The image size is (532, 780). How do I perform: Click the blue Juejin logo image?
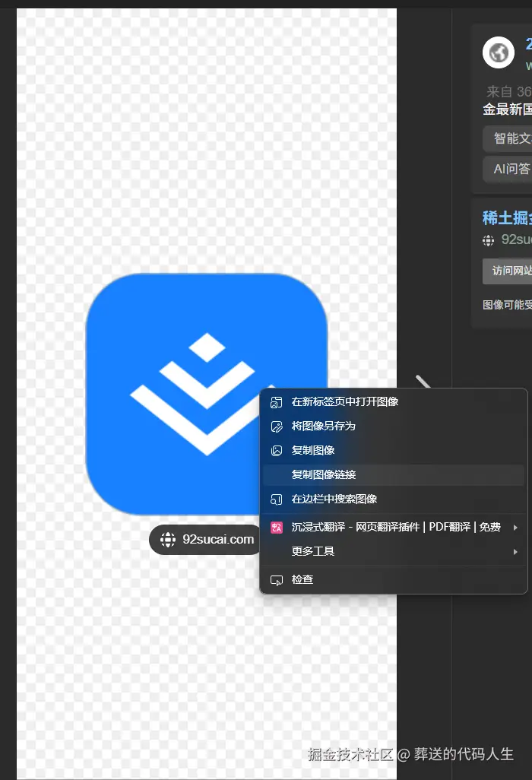[206, 394]
